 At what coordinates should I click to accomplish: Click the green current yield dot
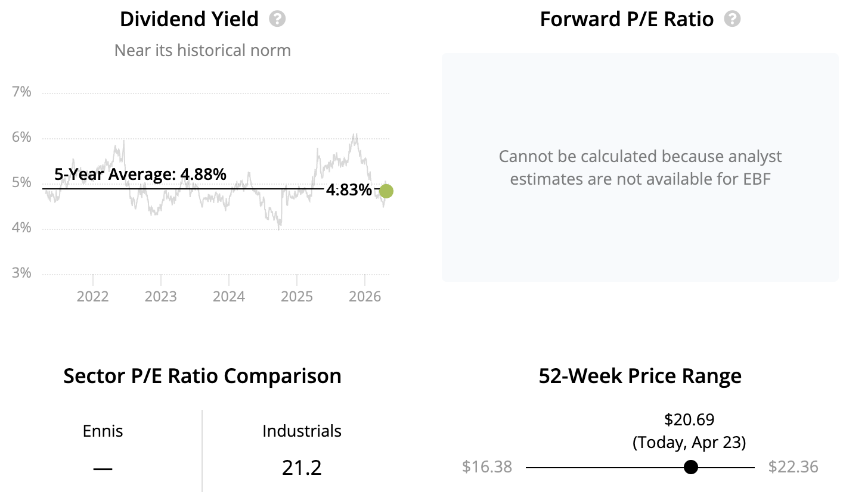[386, 191]
